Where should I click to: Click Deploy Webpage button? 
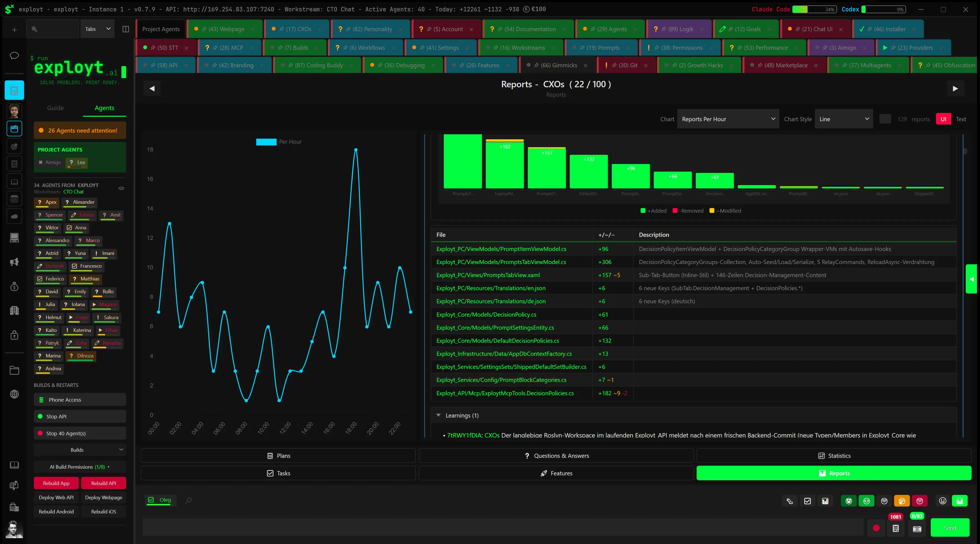pos(104,498)
